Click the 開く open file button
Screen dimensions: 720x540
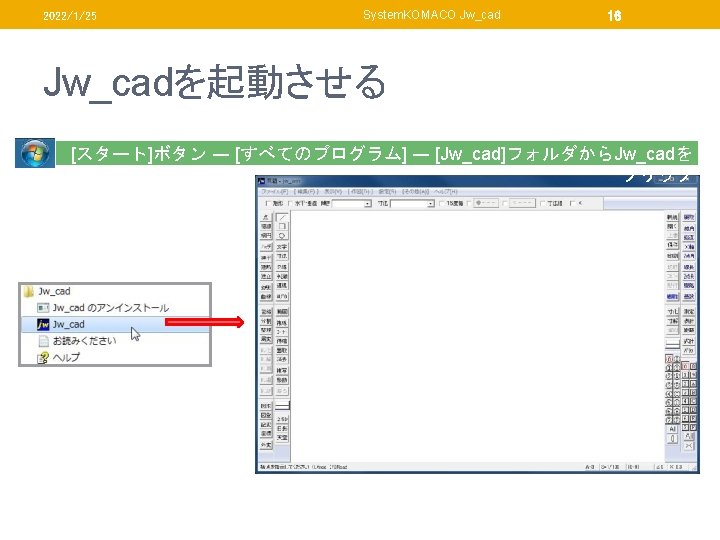[672, 226]
